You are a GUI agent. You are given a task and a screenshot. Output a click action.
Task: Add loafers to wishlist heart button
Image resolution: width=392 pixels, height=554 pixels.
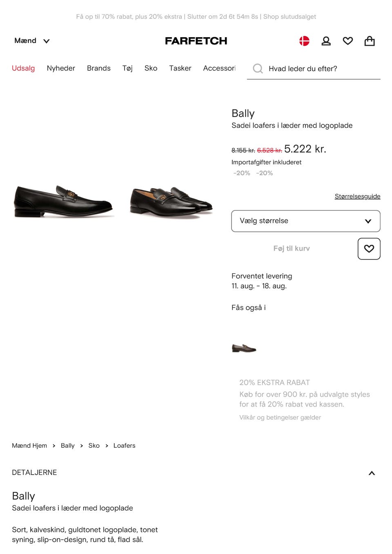[369, 248]
